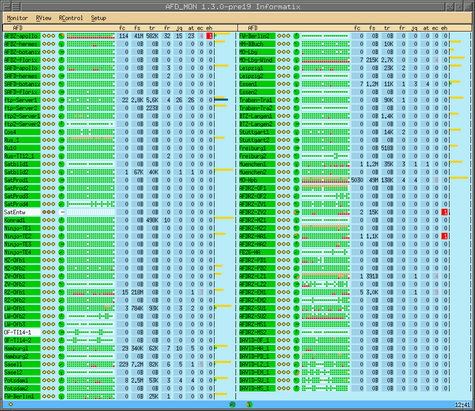Click the status LEDs next to SatEntw
The width and height of the screenshot is (475, 411).
click(49, 212)
